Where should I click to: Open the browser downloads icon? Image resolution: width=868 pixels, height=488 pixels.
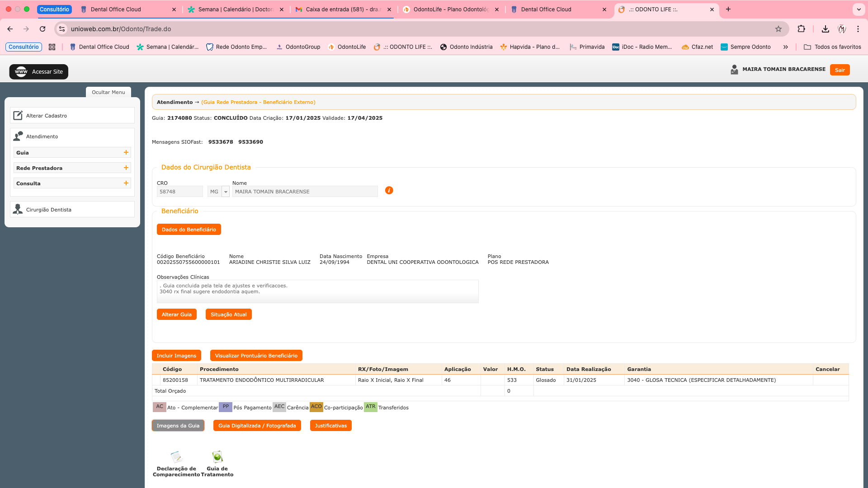tap(826, 29)
